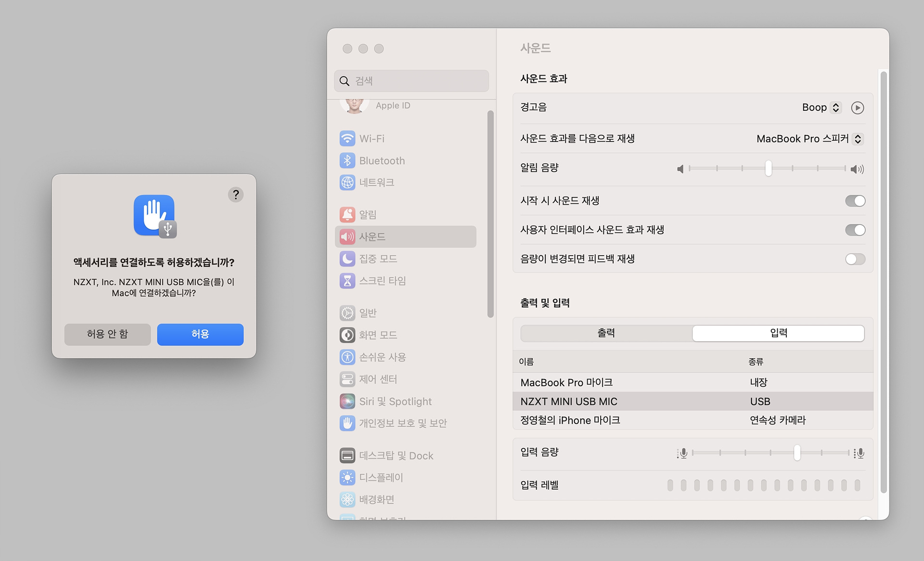Click the 검색 search field
This screenshot has height=561, width=924.
(411, 81)
